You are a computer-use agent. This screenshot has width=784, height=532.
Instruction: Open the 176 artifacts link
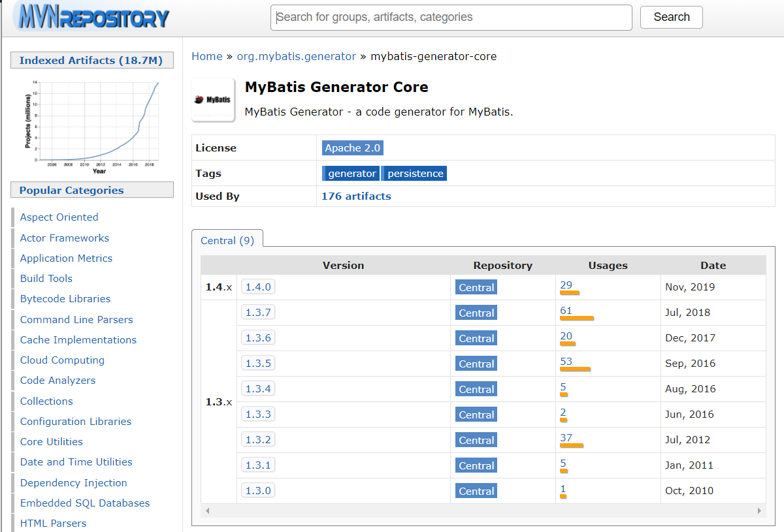click(x=356, y=196)
